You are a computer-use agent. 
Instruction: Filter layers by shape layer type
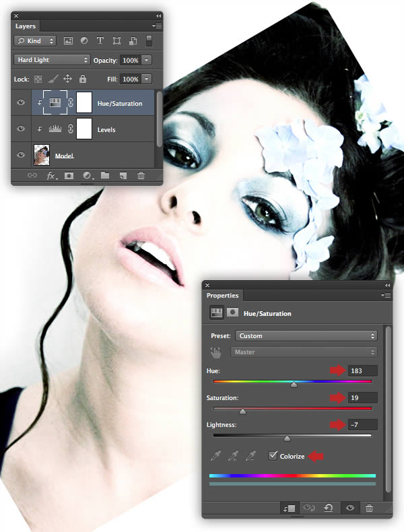[x=116, y=41]
